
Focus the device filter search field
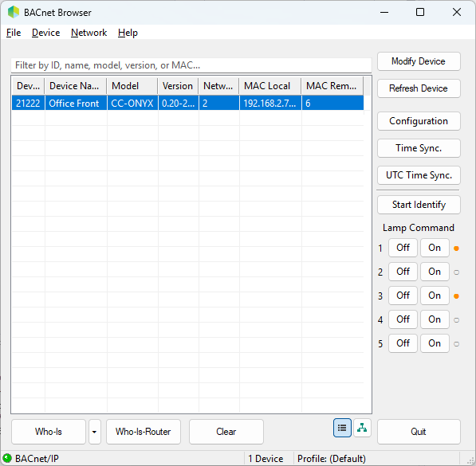click(x=191, y=65)
